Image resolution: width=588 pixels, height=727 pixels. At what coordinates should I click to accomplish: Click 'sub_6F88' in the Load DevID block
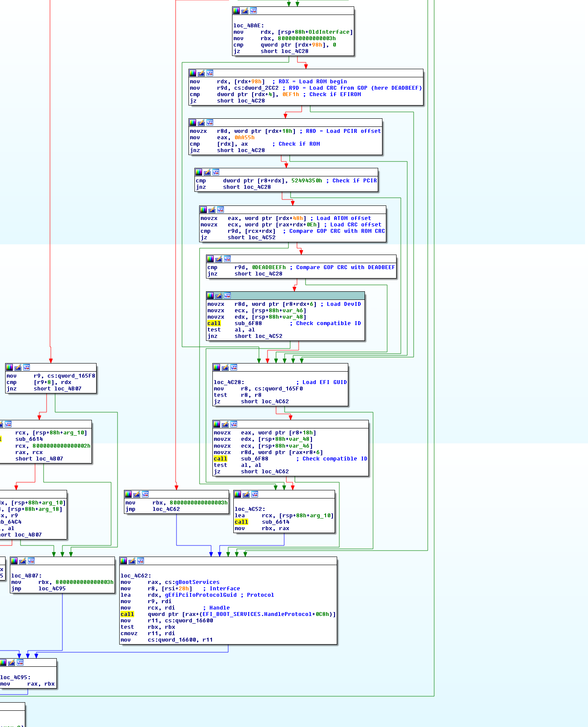pos(248,323)
